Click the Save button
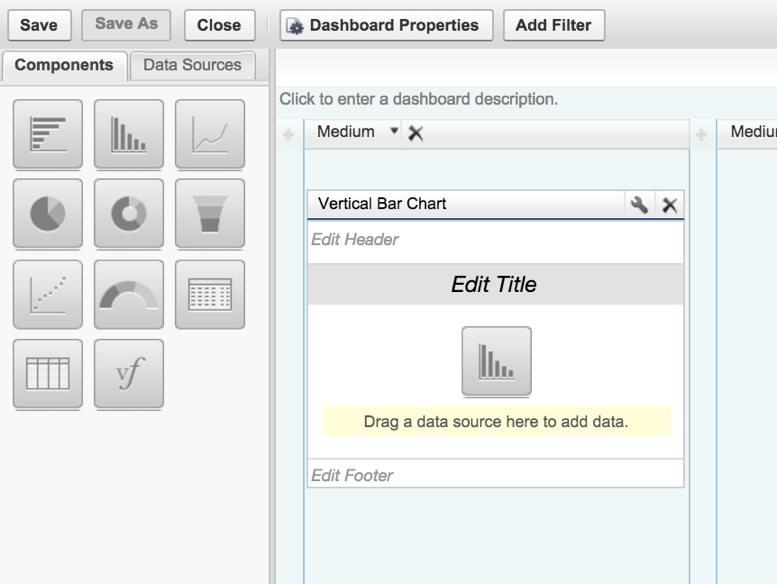The image size is (777, 584). coord(39,25)
